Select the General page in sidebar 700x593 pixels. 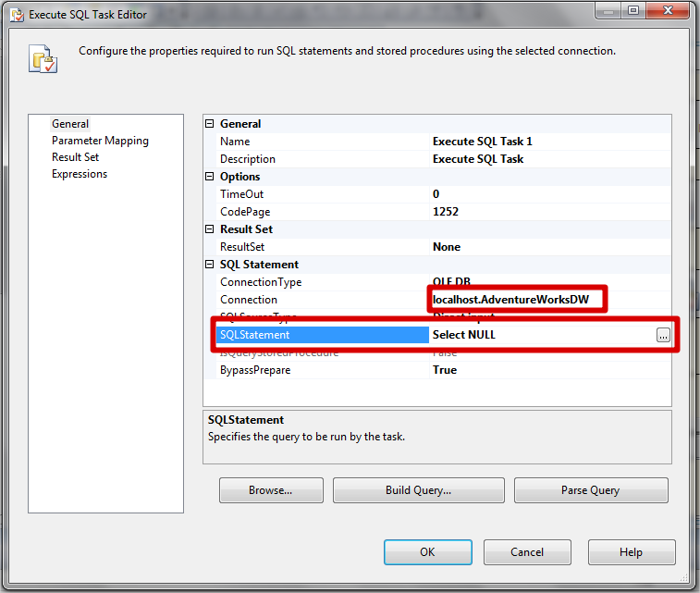coord(70,124)
